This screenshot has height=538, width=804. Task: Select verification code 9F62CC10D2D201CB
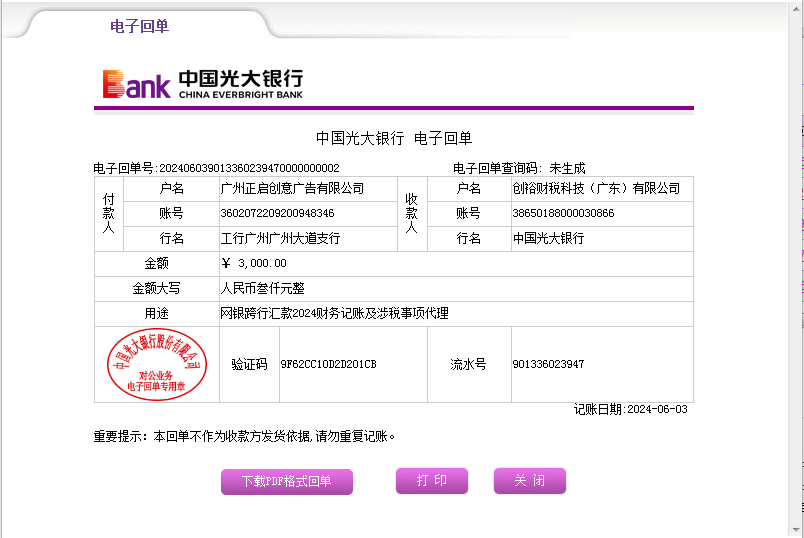(328, 364)
